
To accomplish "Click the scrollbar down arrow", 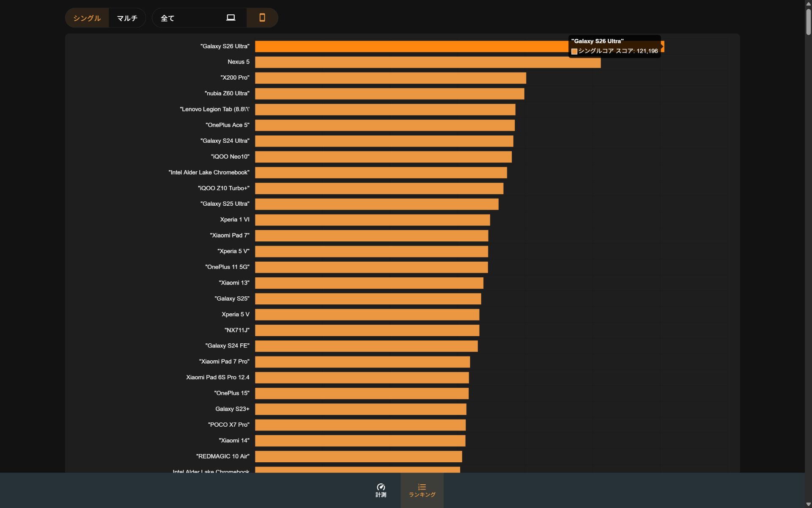I will click(808, 504).
